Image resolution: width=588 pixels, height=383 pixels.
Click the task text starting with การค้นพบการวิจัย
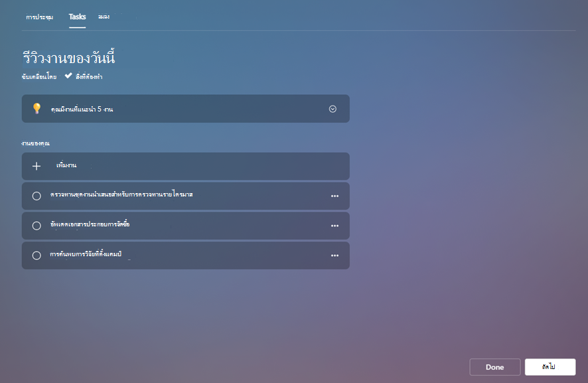click(86, 254)
